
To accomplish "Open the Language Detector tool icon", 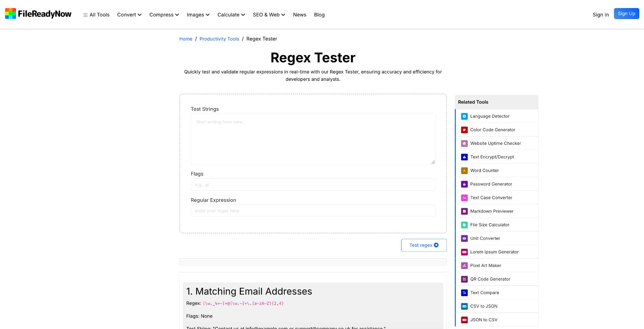I will point(464,116).
